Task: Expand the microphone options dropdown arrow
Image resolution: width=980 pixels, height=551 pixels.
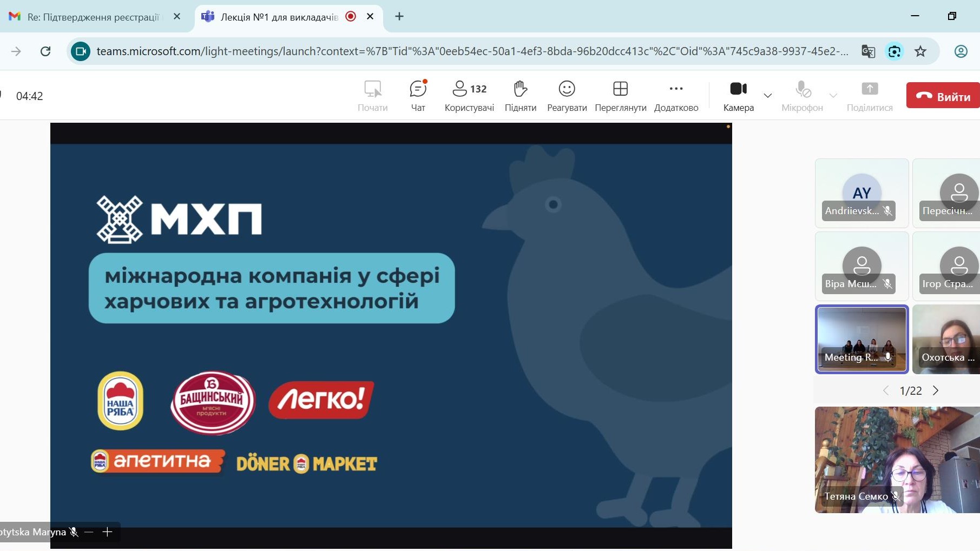Action: pos(833,96)
